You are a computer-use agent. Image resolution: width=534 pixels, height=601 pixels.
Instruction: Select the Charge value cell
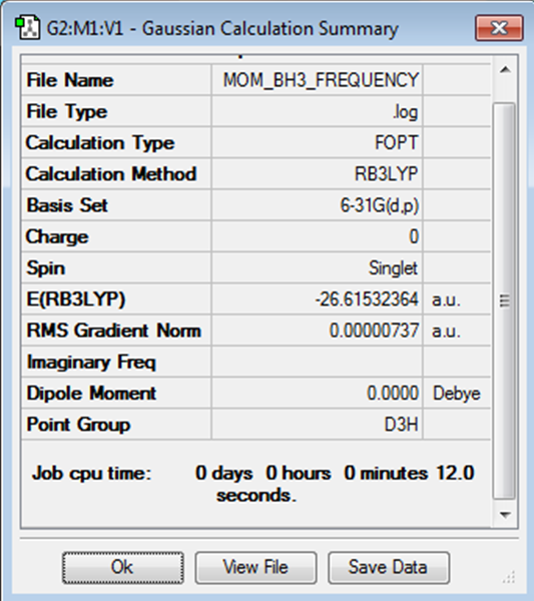(x=317, y=236)
